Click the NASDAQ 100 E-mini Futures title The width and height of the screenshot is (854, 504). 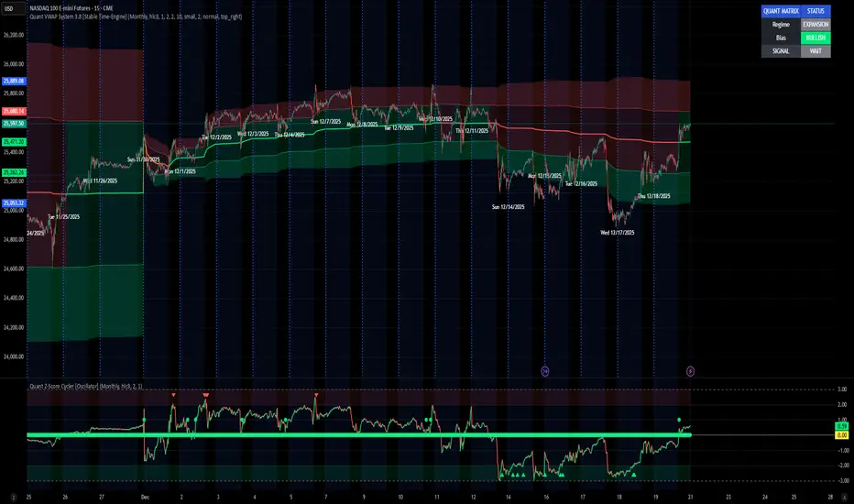click(x=71, y=8)
